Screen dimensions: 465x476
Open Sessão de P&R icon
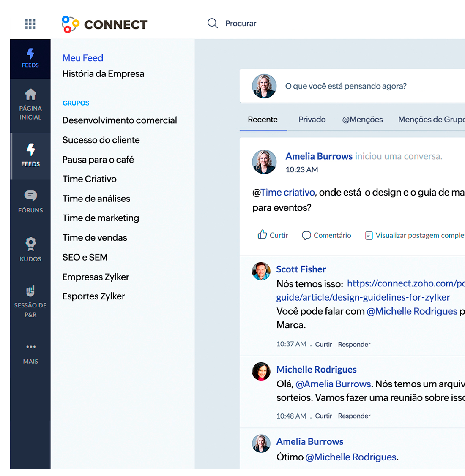coord(30,291)
